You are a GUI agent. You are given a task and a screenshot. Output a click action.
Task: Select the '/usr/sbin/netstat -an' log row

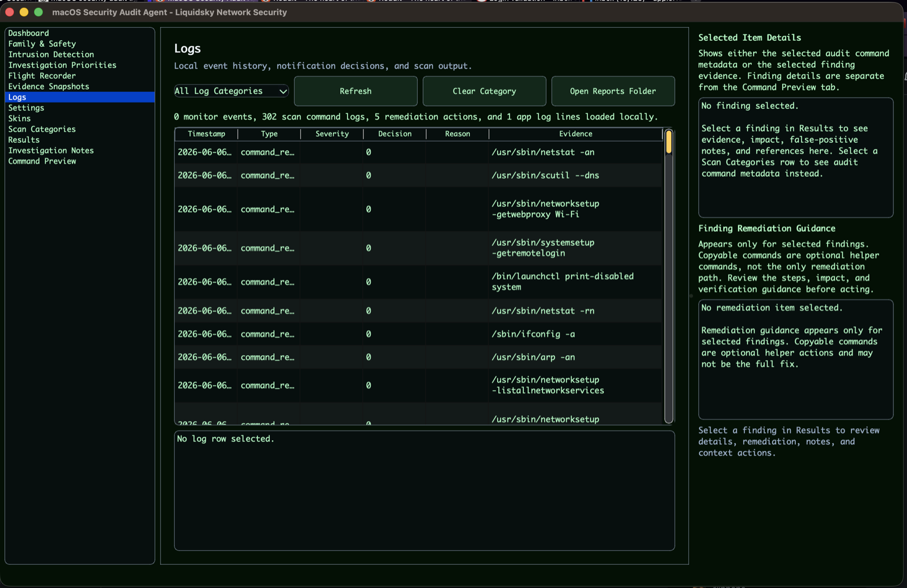[x=418, y=152]
